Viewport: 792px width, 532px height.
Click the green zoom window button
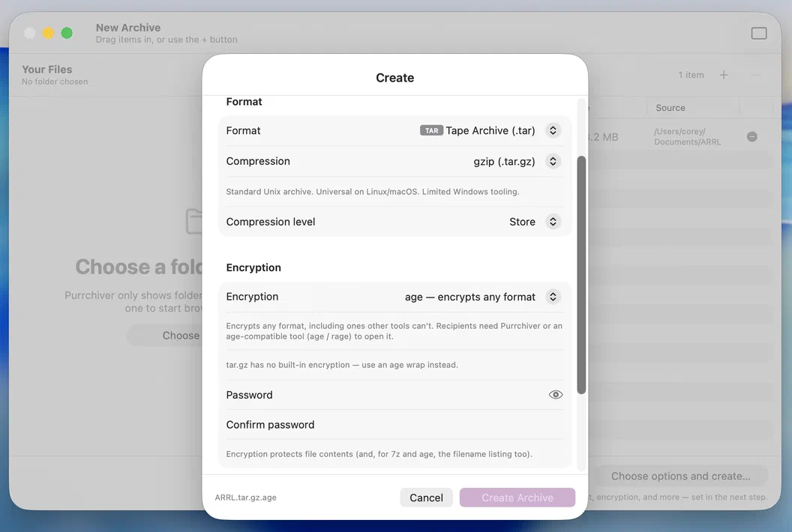[x=67, y=33]
